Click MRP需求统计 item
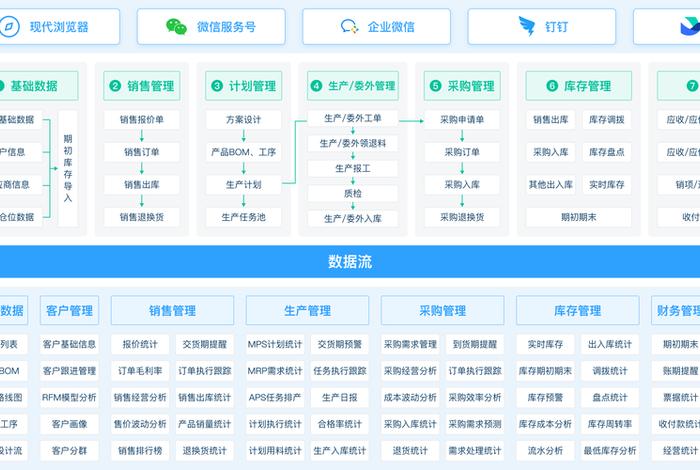 pyautogui.click(x=275, y=371)
